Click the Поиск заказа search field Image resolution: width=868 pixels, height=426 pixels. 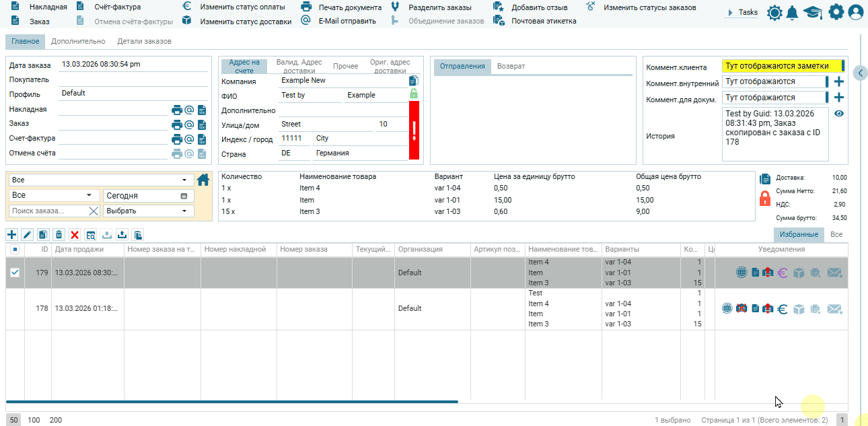coord(48,211)
